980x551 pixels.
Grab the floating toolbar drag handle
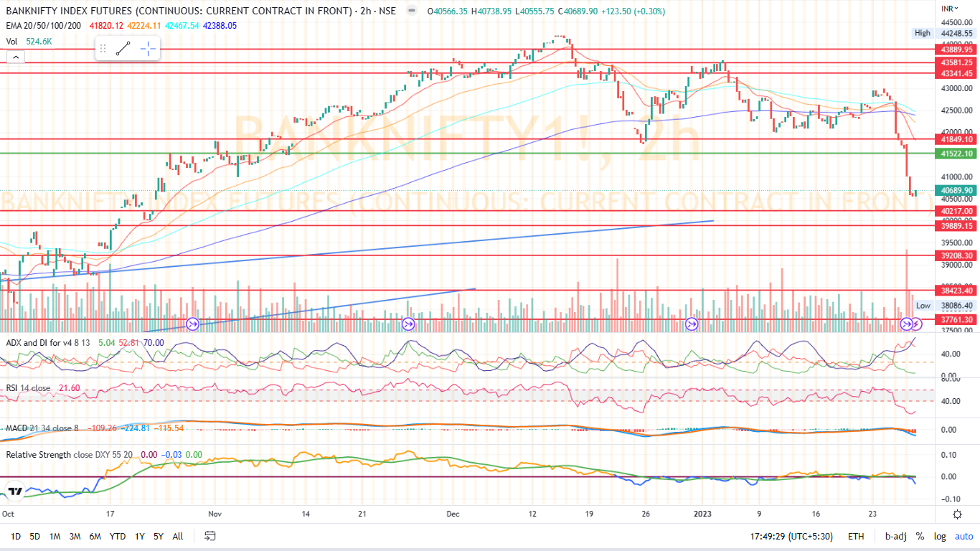pyautogui.click(x=103, y=49)
